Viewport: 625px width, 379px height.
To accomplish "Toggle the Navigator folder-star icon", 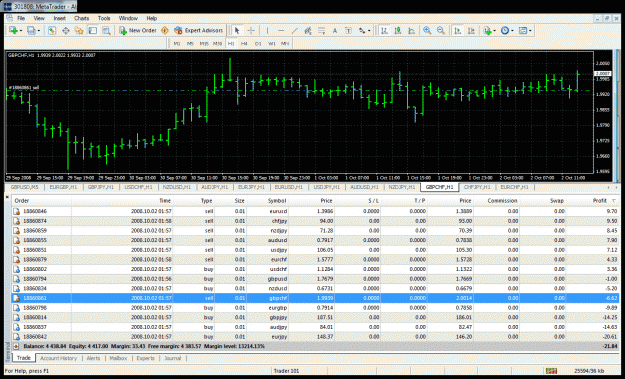I will tap(79, 30).
